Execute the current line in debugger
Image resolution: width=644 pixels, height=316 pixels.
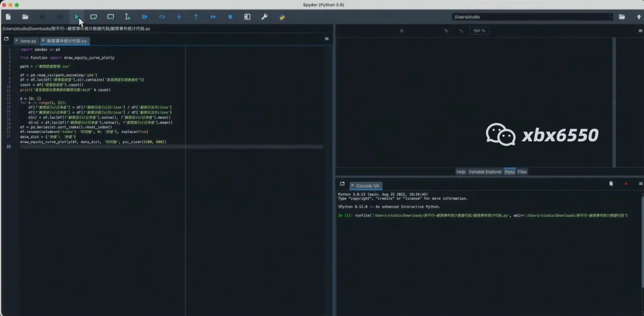162,17
